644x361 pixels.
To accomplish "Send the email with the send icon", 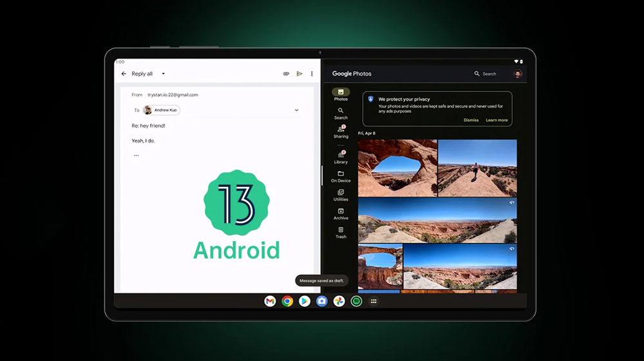I will point(299,73).
